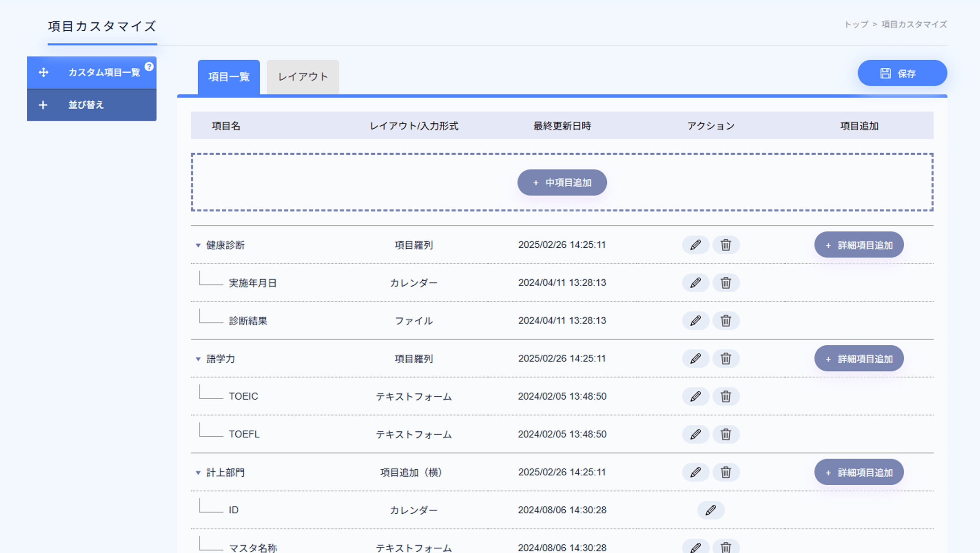Collapse the 健康診断 group triangle
Screen dimensions: 980x553
pyautogui.click(x=198, y=245)
